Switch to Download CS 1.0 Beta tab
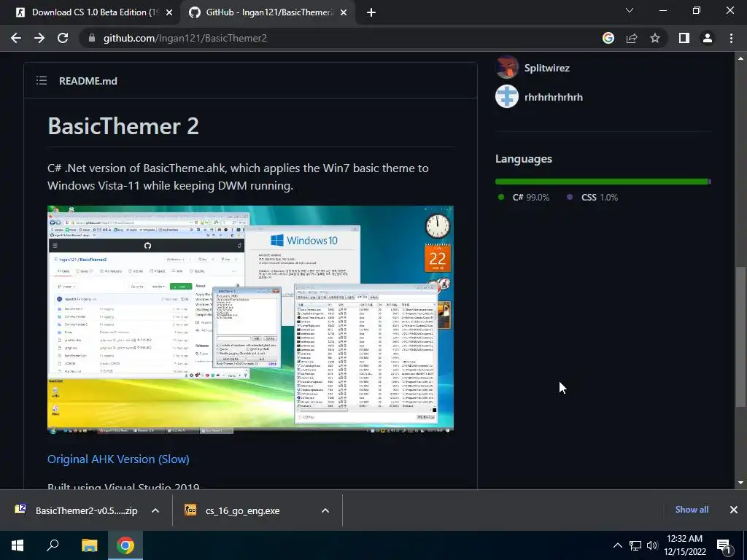 [90, 13]
